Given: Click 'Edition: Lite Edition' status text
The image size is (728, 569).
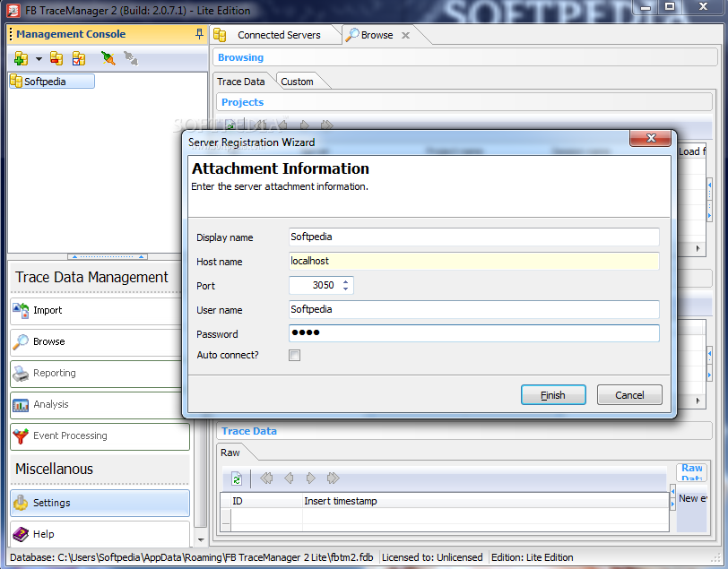Looking at the screenshot, I should pyautogui.click(x=532, y=557).
